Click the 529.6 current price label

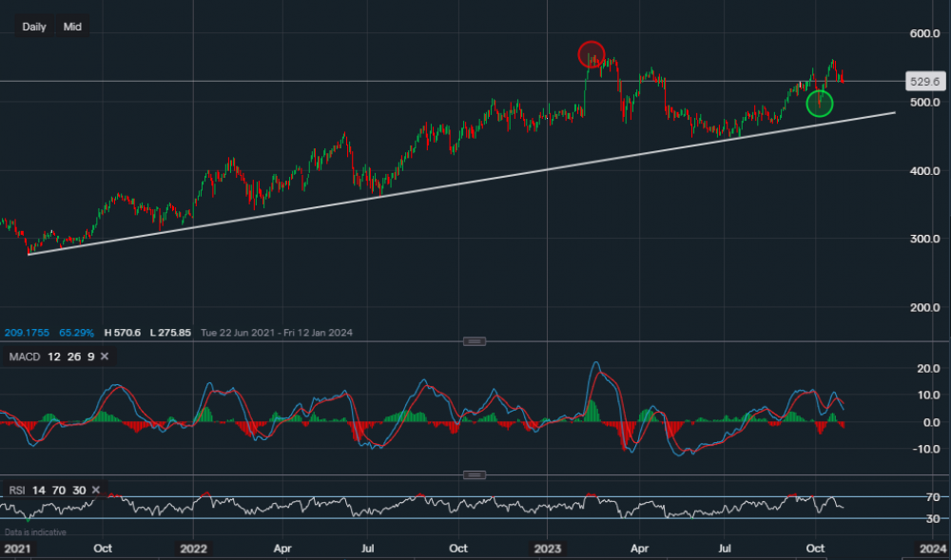click(x=923, y=82)
